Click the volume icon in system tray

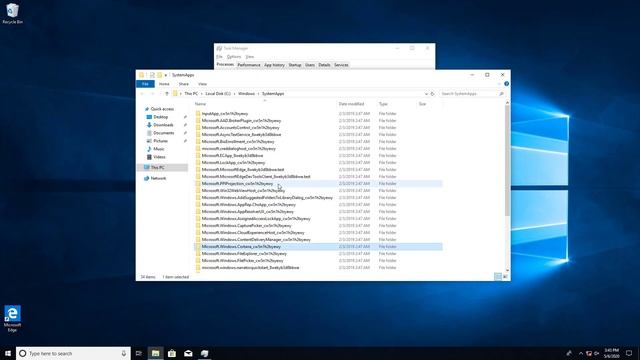(597, 353)
